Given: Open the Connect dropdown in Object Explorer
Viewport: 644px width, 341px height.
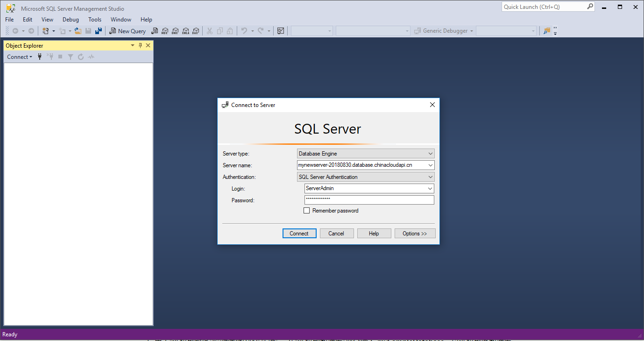Looking at the screenshot, I should 20,57.
